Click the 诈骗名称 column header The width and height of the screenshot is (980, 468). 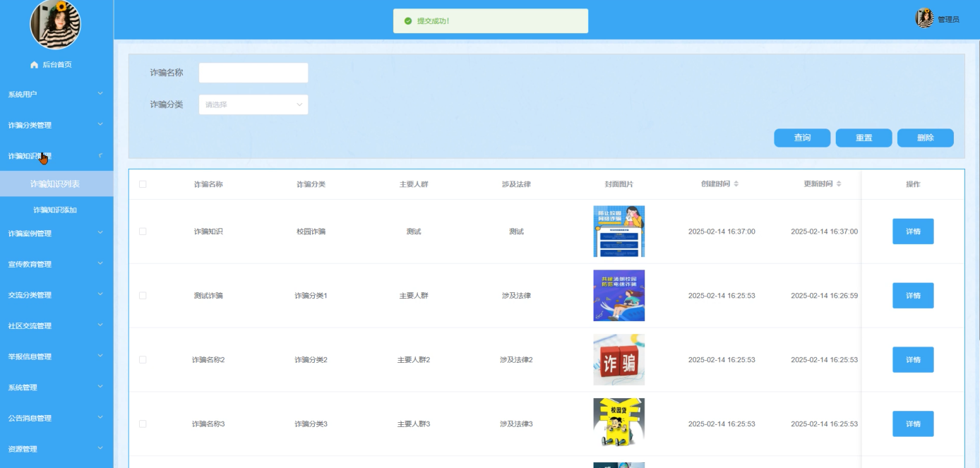(x=208, y=184)
